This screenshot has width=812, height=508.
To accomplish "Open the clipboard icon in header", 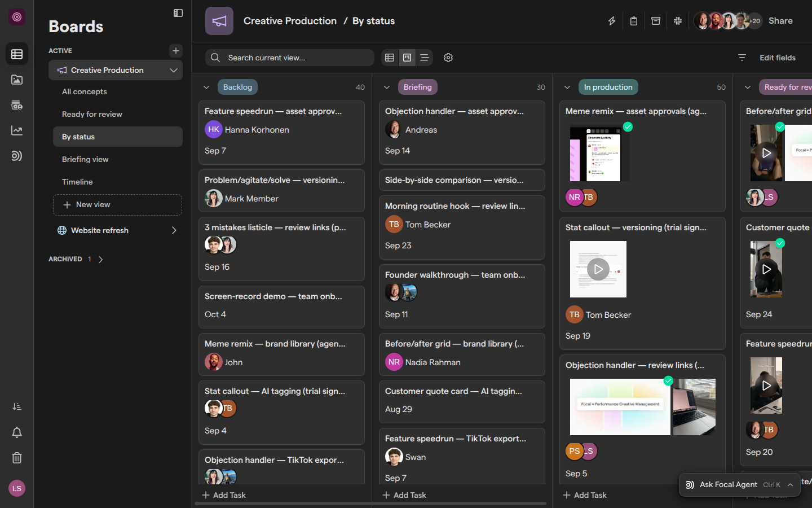I will click(x=634, y=21).
